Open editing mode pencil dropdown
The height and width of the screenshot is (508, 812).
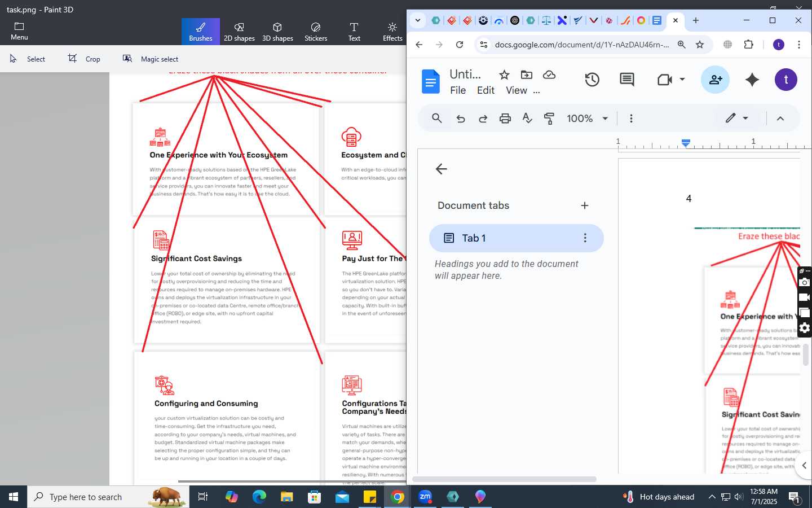[x=737, y=118]
